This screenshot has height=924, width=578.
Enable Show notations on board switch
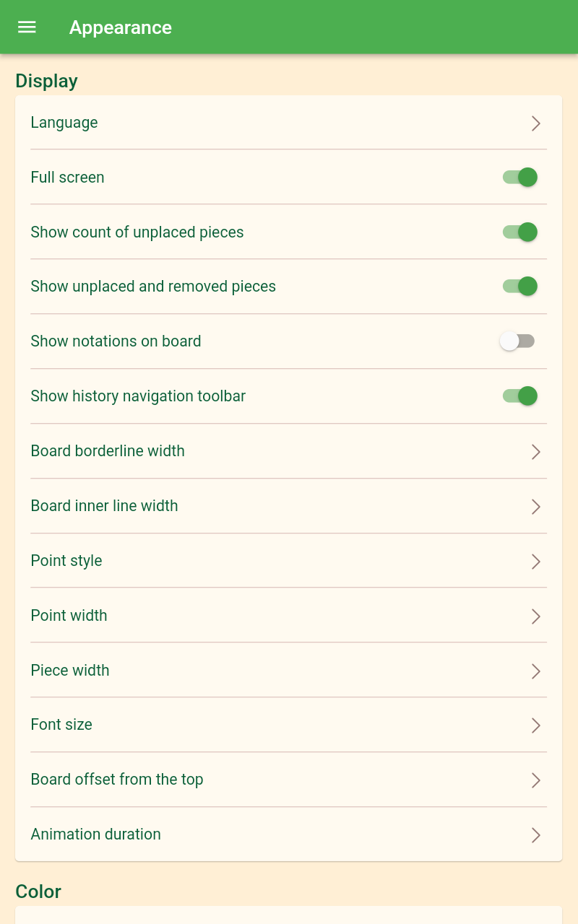pos(517,341)
